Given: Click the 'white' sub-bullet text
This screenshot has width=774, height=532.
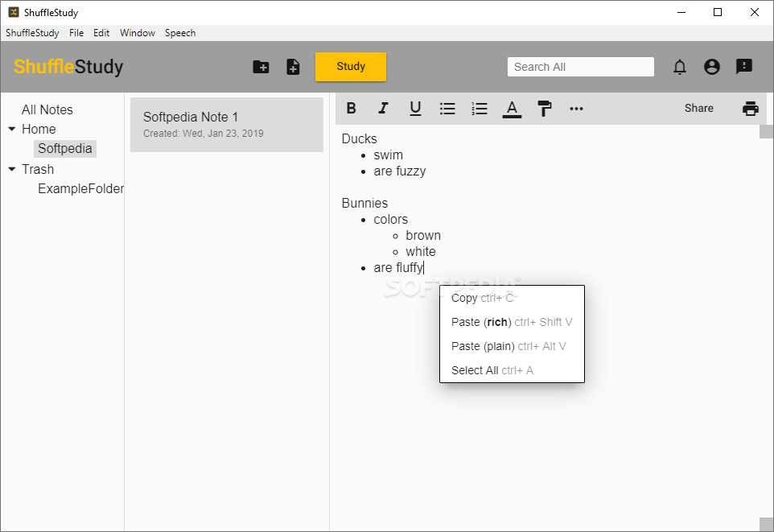Looking at the screenshot, I should 421,251.
